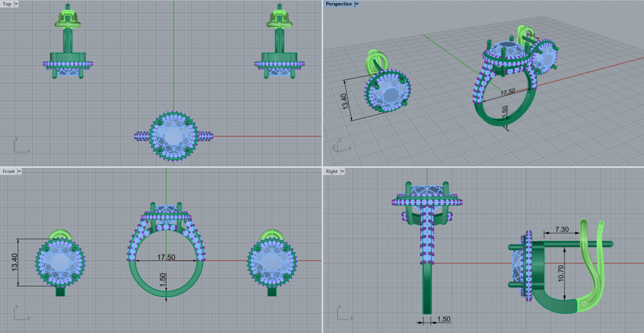644x333 pixels.
Task: Open the Right viewport dropdown arrow
Action: (x=342, y=172)
